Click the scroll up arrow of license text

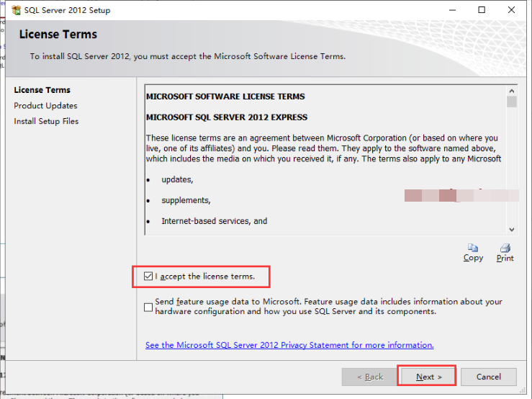(512, 91)
